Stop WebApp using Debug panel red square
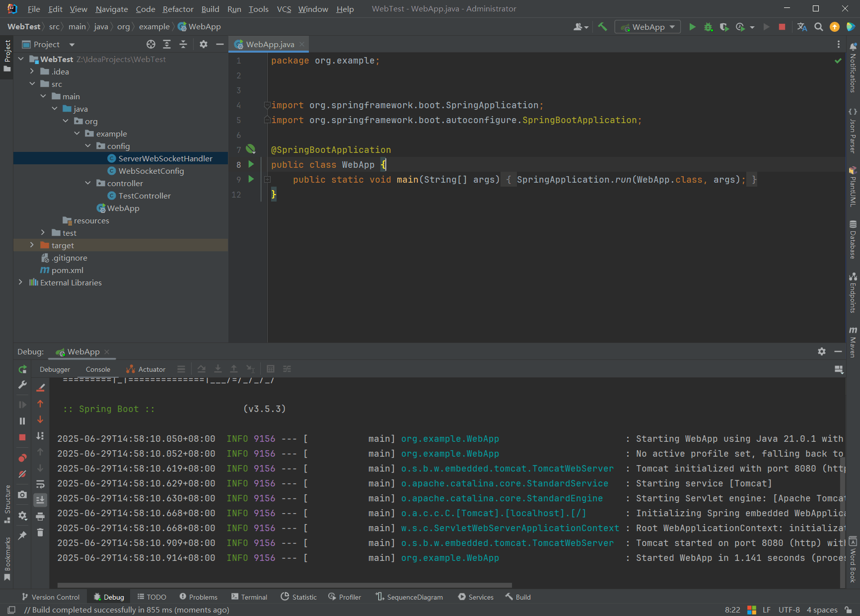The image size is (860, 616). (x=22, y=437)
